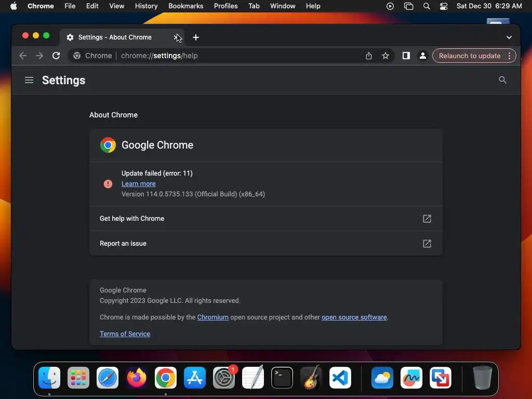The height and width of the screenshot is (399, 532).
Task: Open the Weather app from the Dock
Action: click(382, 378)
